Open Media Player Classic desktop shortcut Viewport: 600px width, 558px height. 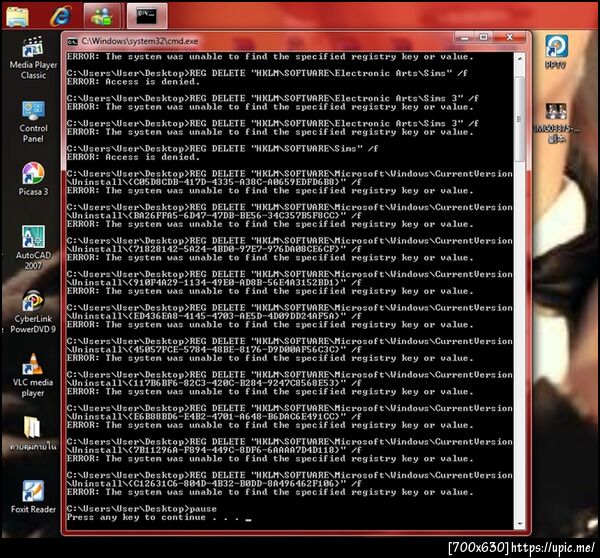33,58
